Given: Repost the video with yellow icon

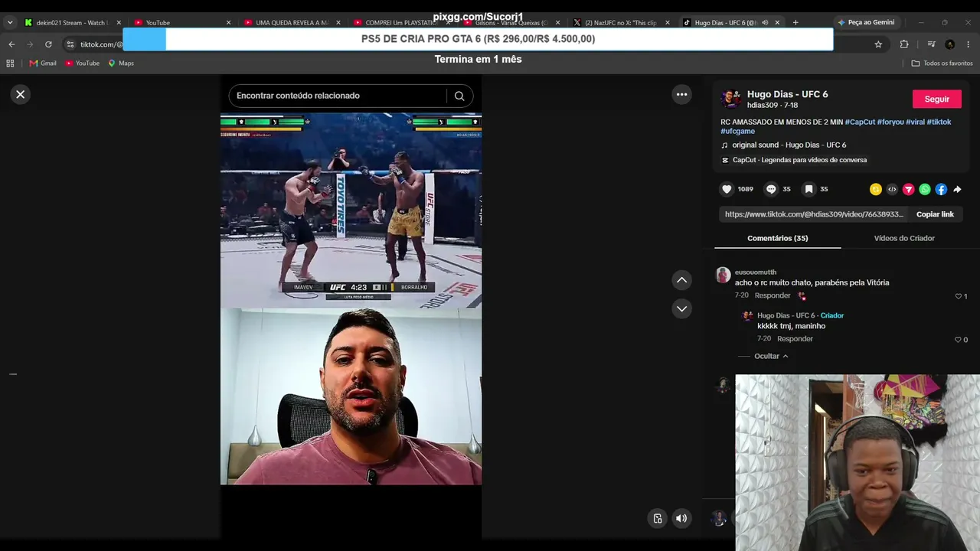Looking at the screenshot, I should (x=876, y=189).
